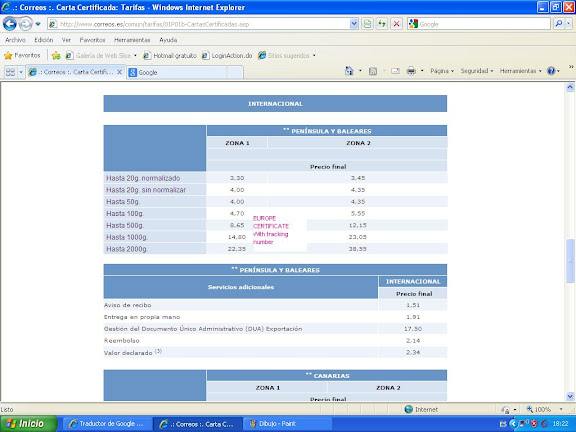The image size is (576, 432).
Task: Click the Valor declarado service row
Action: click(275, 352)
